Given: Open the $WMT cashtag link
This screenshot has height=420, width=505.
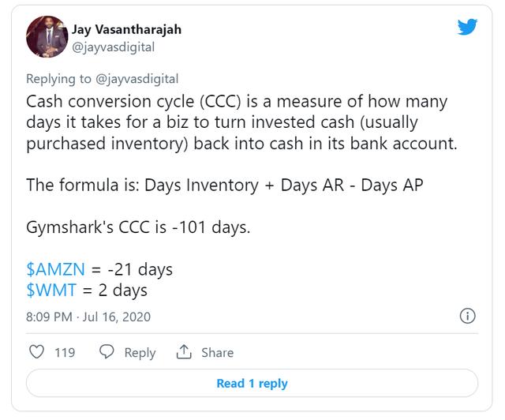Looking at the screenshot, I should click(51, 290).
